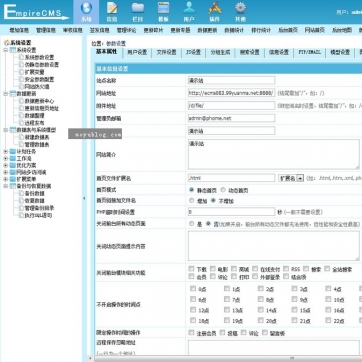Screen dimensions: 362x362
Task: Open the 扩展名 dropdown list
Action: coord(291,178)
